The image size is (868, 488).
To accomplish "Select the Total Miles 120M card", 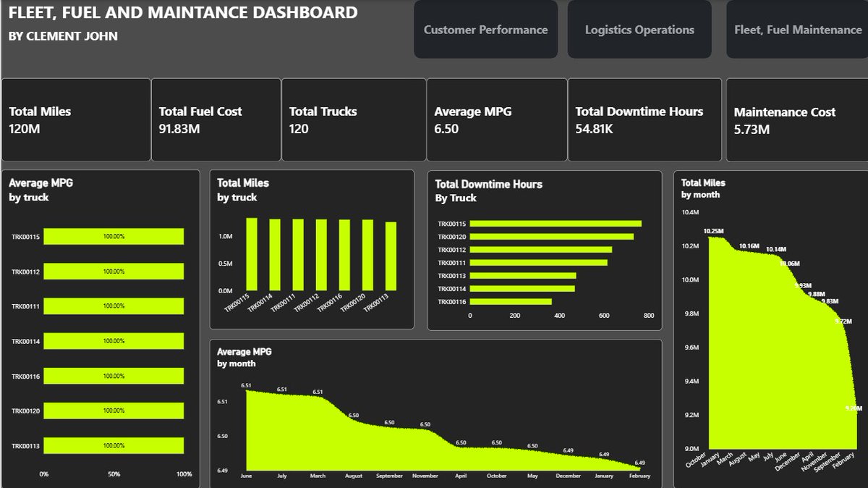I will pos(75,120).
